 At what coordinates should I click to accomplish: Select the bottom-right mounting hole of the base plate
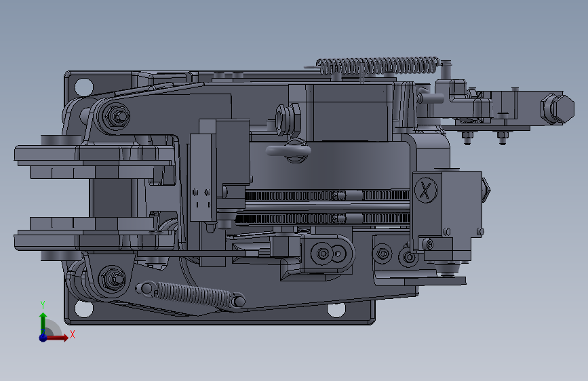336,310
